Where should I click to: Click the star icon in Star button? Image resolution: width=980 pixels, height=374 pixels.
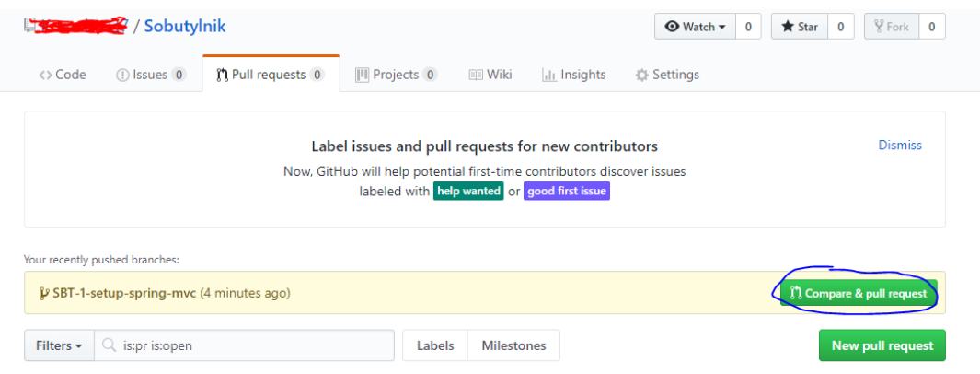coord(788,27)
